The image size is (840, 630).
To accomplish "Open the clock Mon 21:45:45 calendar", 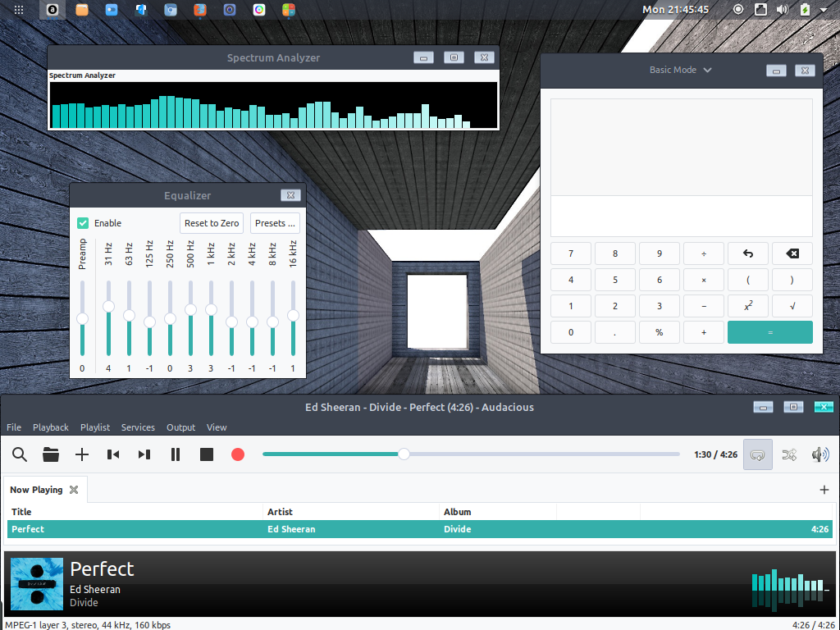I will (676, 10).
